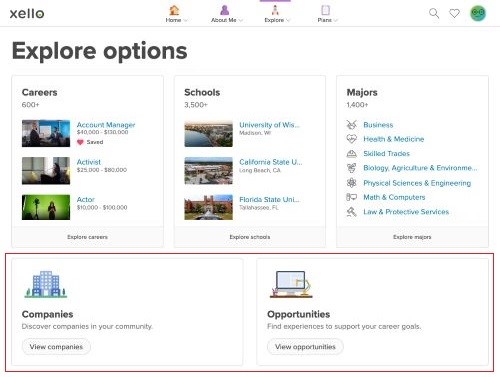500x377 pixels.
Task: Expand the Plans menu label
Action: (x=328, y=20)
